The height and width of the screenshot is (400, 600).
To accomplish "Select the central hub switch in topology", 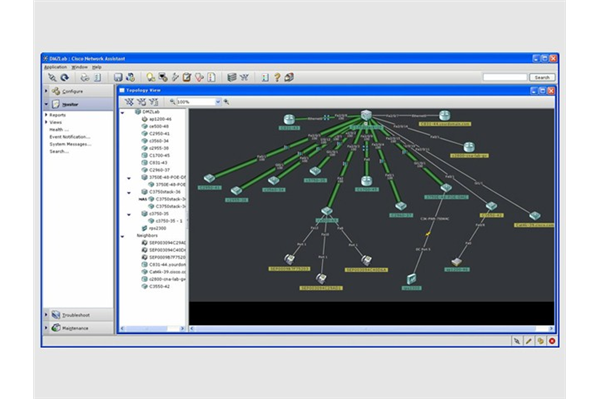I will point(366,115).
